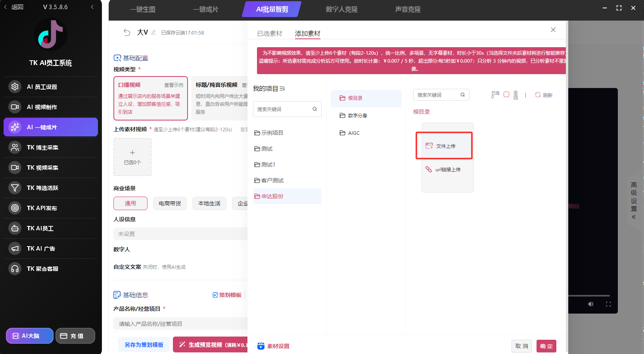Viewport: 644px width, 354px height.
Task: Click 查看示例 link on 口播视频 card
Action: point(174,85)
